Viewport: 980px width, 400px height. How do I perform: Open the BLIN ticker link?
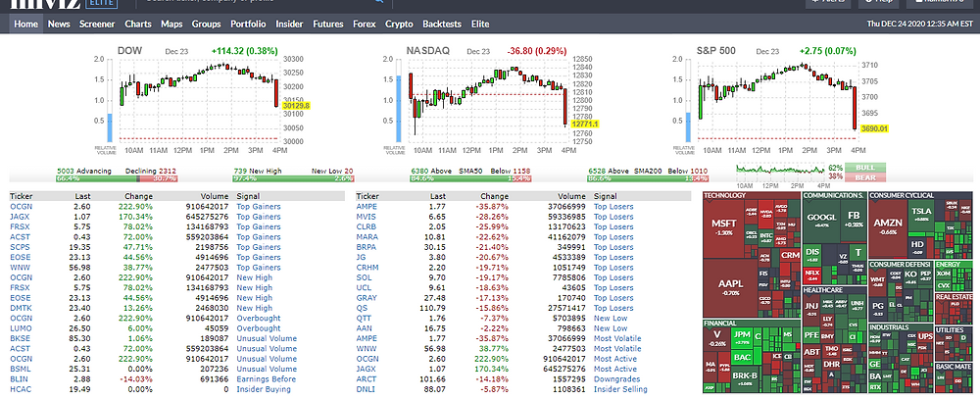coord(19,378)
